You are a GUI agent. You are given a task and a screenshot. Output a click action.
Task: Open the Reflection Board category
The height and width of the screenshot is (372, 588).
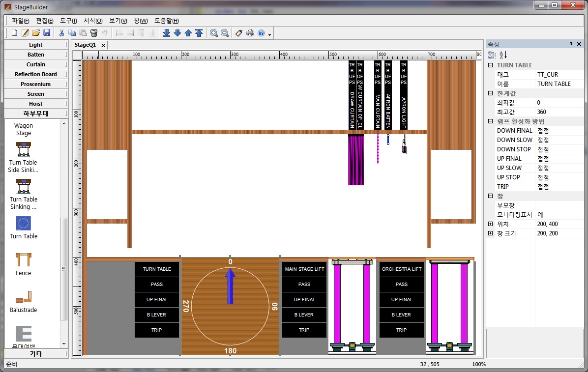36,74
